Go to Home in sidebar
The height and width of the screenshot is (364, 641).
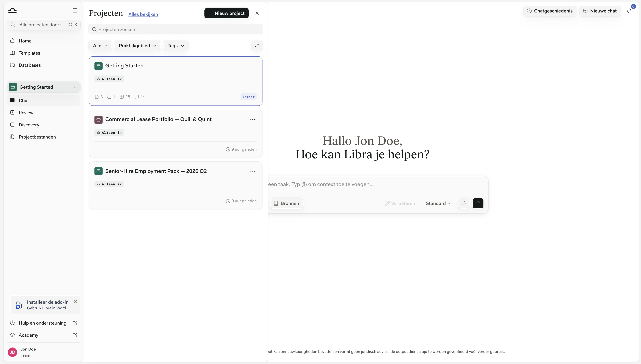click(x=44, y=41)
